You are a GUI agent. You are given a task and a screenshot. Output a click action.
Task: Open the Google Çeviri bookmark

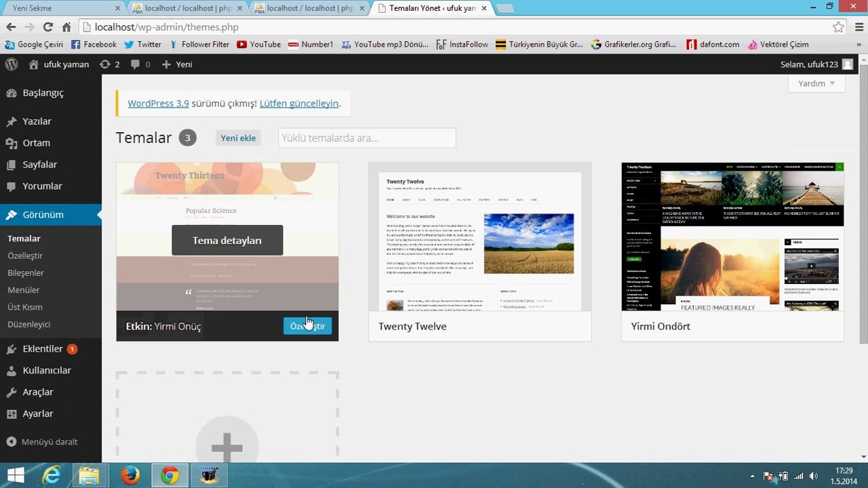[x=34, y=45]
